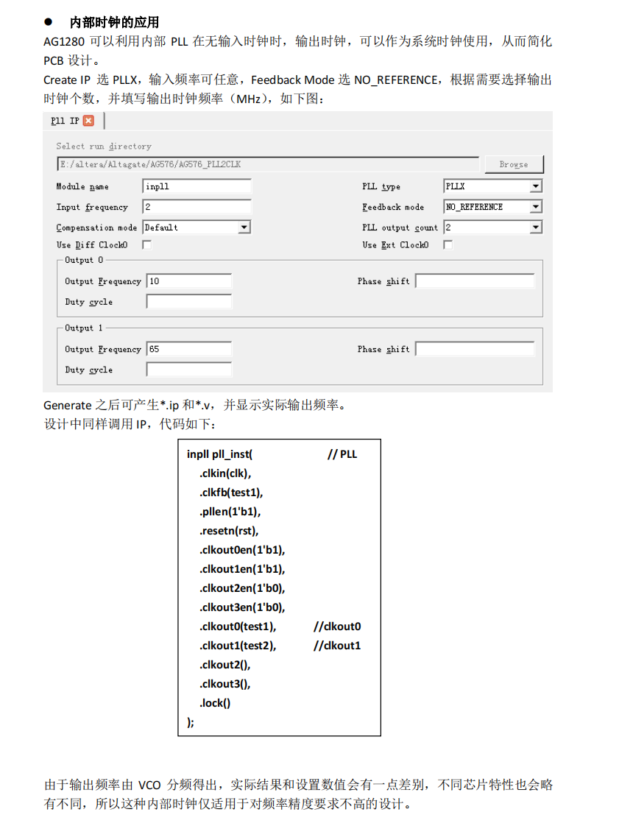Click the '.resetn(rst),' code line

[229, 531]
